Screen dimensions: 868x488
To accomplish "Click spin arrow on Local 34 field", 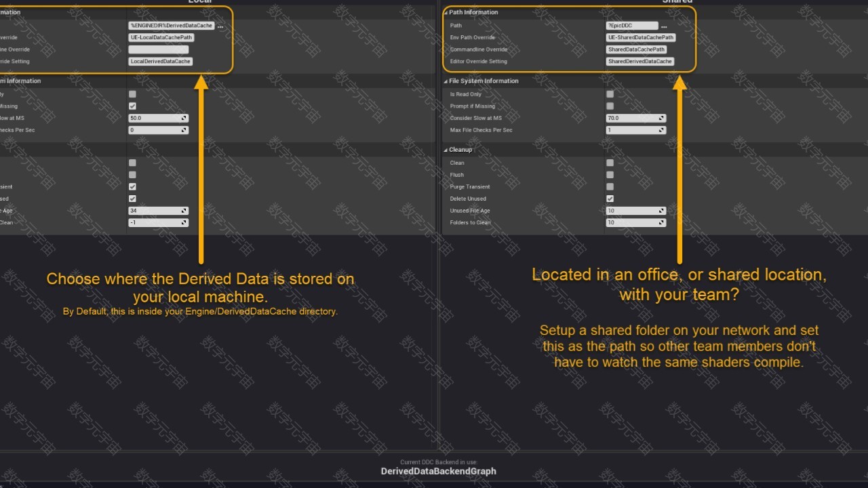I will click(184, 211).
